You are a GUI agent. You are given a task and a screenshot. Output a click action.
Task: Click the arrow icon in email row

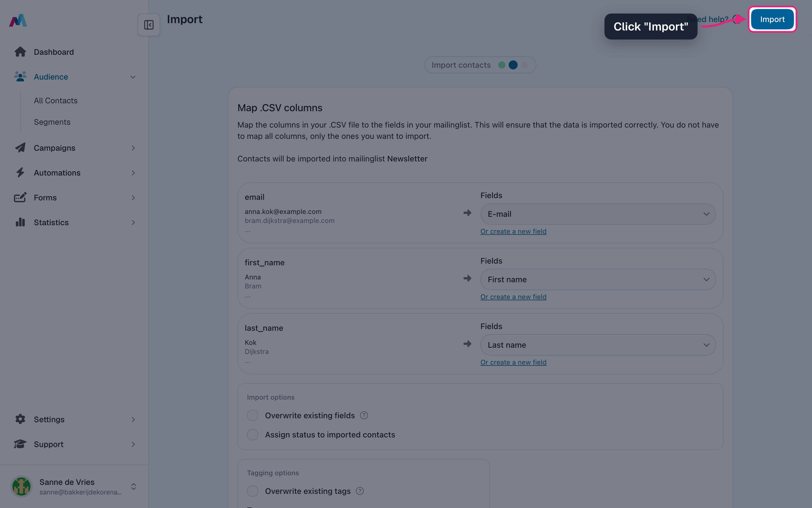[467, 213]
